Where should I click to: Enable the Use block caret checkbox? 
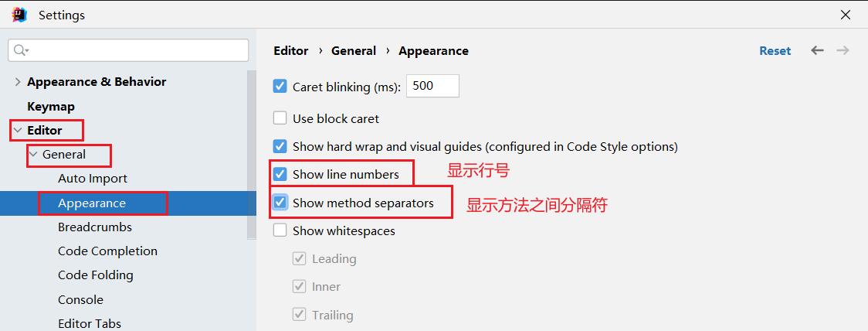coord(280,118)
